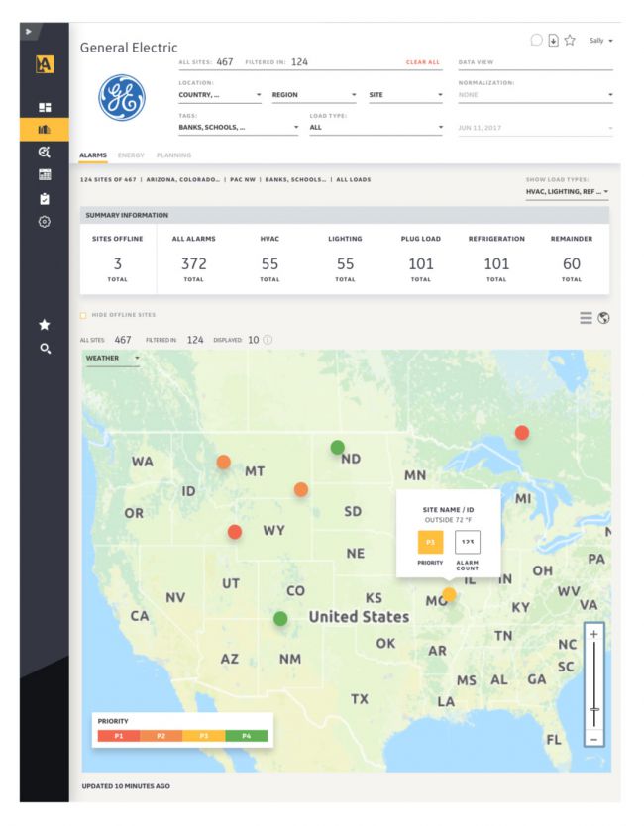Viewport: 644px width, 826px height.
Task: Switch to the Planning tab
Action: 173,155
